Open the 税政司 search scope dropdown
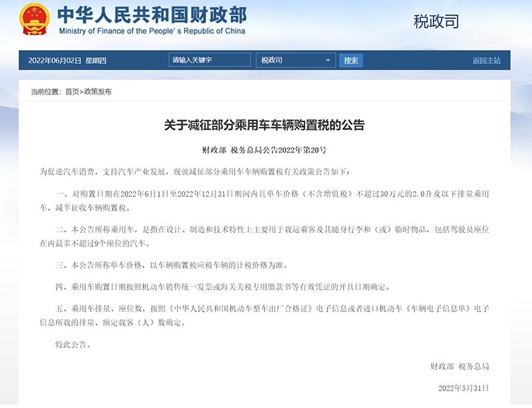Viewport: 532px width, 408px height. pyautogui.click(x=296, y=60)
